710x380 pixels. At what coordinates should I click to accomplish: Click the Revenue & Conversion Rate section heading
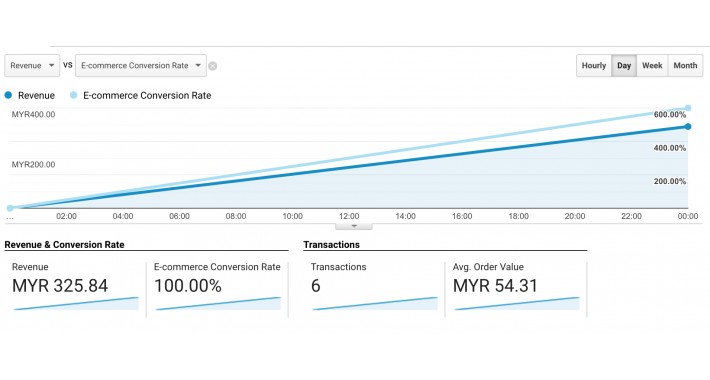pyautogui.click(x=64, y=245)
